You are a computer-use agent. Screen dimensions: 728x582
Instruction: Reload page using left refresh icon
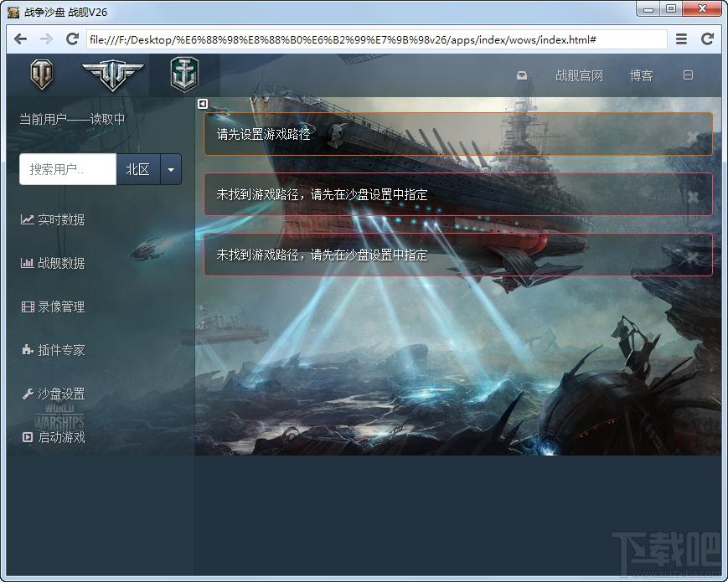click(72, 39)
